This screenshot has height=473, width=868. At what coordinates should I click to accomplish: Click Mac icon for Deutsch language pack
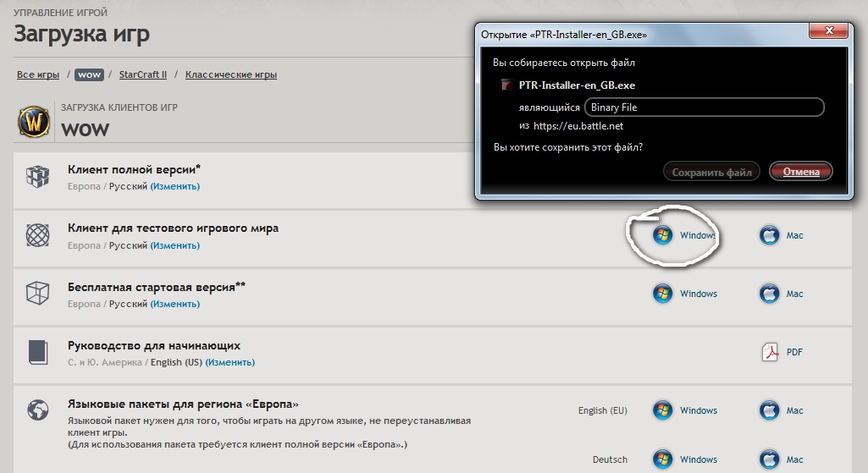click(x=769, y=459)
